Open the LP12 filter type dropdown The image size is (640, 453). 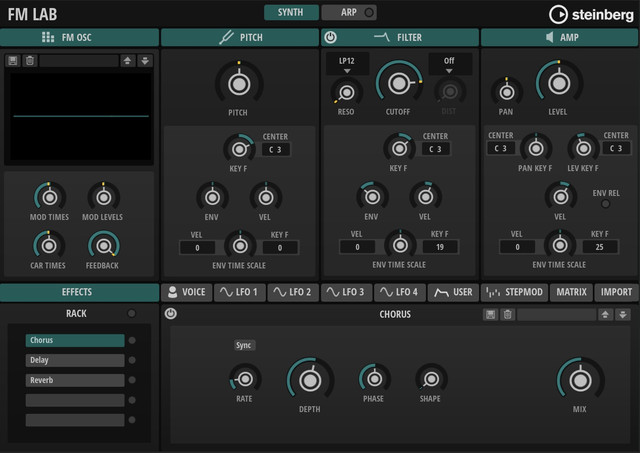[x=347, y=64]
